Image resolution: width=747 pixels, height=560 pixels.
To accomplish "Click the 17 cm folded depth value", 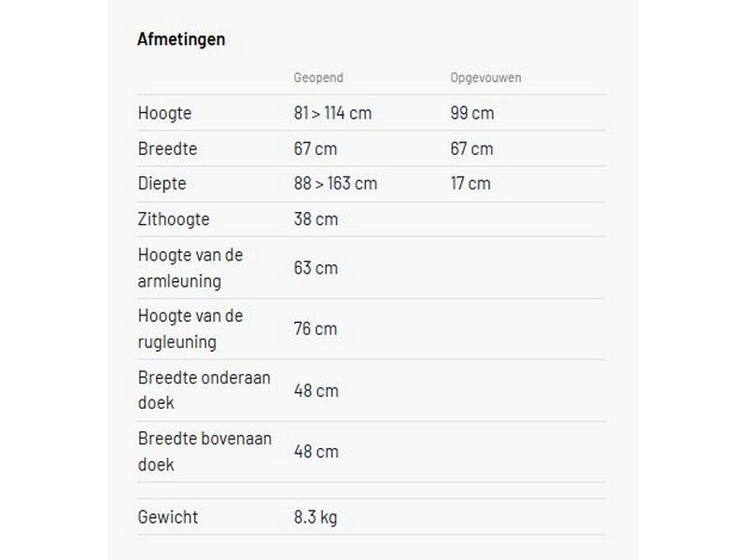I will click(470, 183).
